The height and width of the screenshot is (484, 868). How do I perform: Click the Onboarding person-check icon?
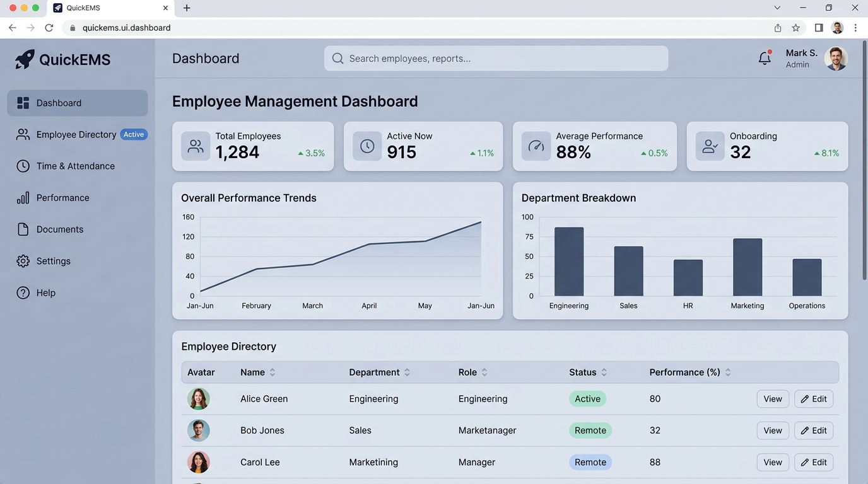[x=710, y=146]
